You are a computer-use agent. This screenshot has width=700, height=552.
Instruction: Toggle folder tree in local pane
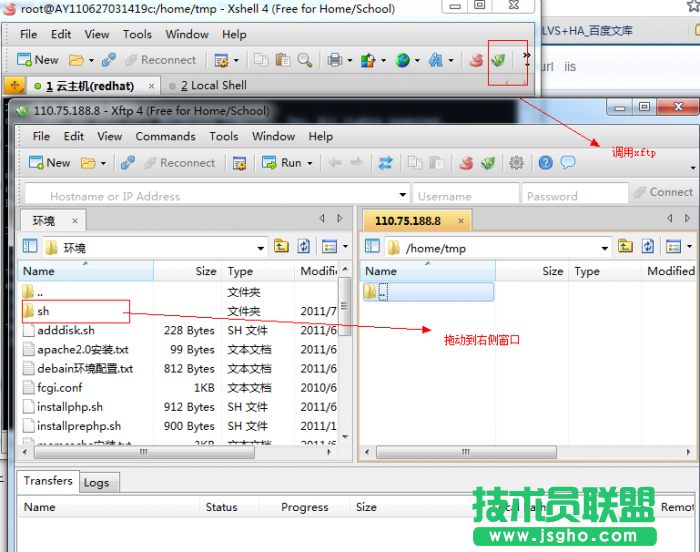point(30,246)
